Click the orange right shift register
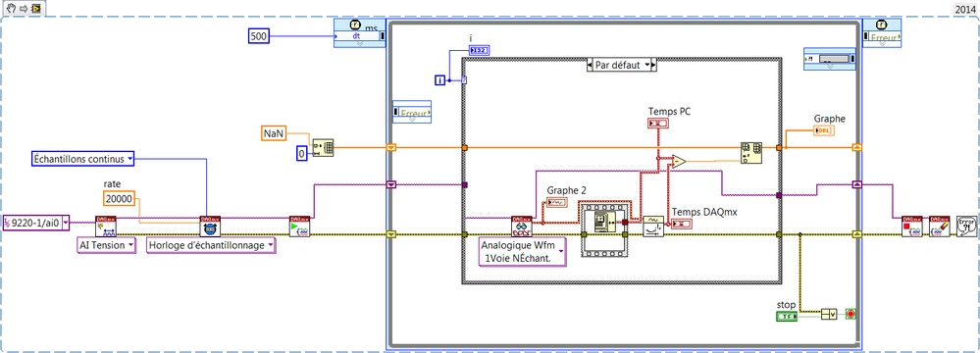Image resolution: width=980 pixels, height=353 pixels. (x=856, y=147)
